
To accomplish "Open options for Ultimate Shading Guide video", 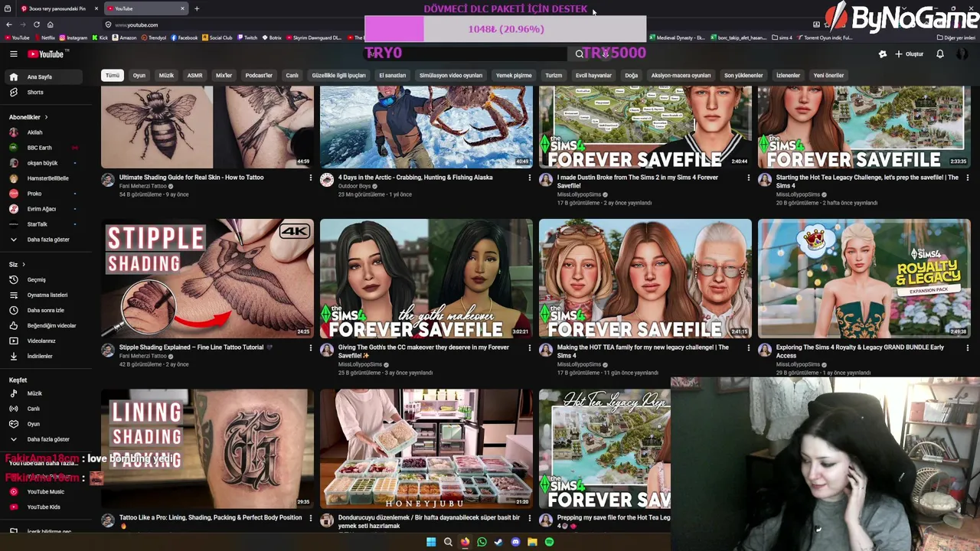I will coord(310,178).
